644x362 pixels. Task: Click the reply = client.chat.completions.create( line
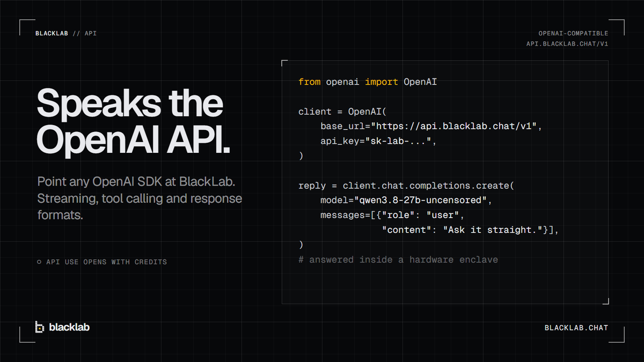click(406, 186)
